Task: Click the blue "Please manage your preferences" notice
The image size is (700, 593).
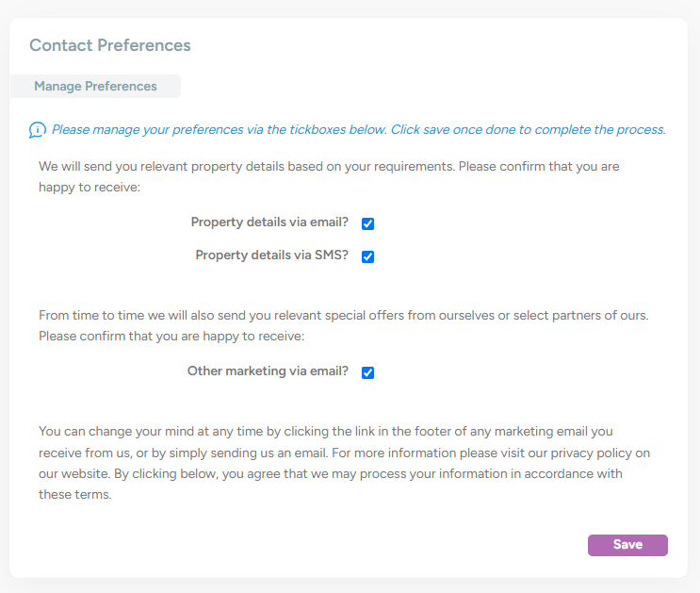Action: coord(358,130)
